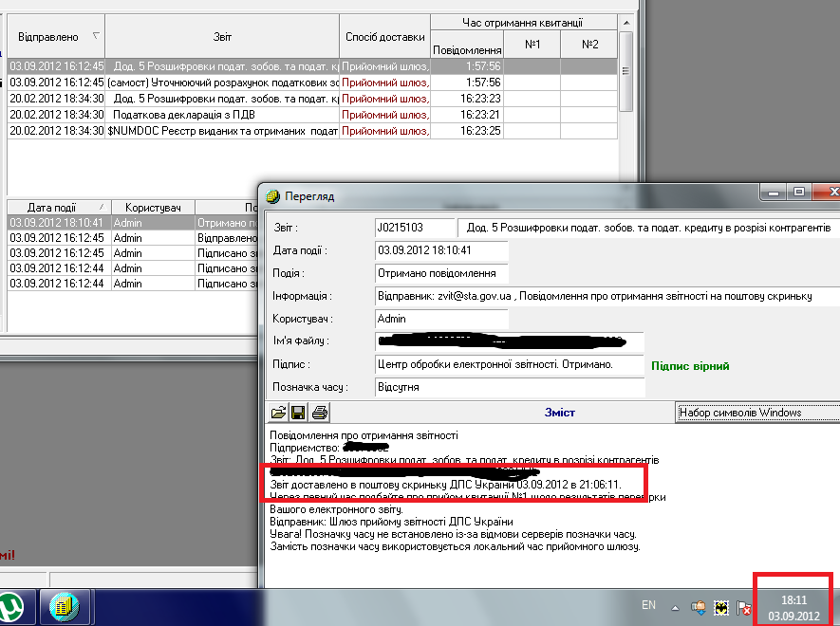The height and width of the screenshot is (626, 840).
Task: Click the Користувач column header
Action: tap(152, 207)
